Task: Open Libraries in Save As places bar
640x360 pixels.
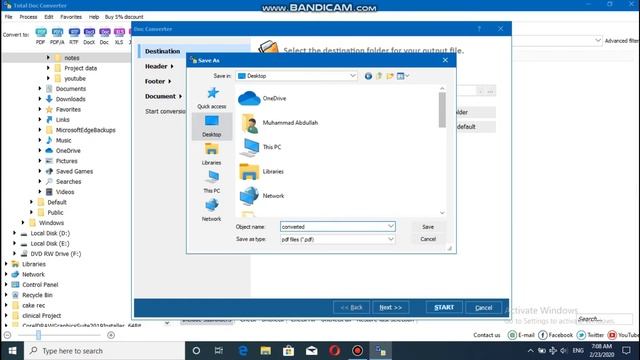Action: tap(211, 154)
